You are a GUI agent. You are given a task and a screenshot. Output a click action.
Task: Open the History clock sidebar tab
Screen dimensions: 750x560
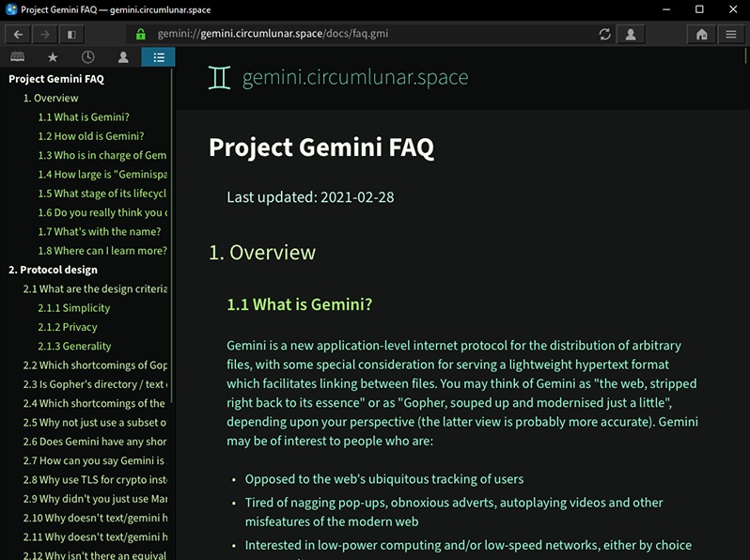[87, 57]
